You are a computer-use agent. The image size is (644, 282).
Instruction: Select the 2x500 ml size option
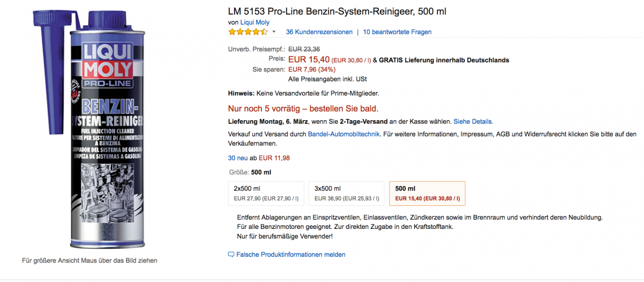point(266,193)
